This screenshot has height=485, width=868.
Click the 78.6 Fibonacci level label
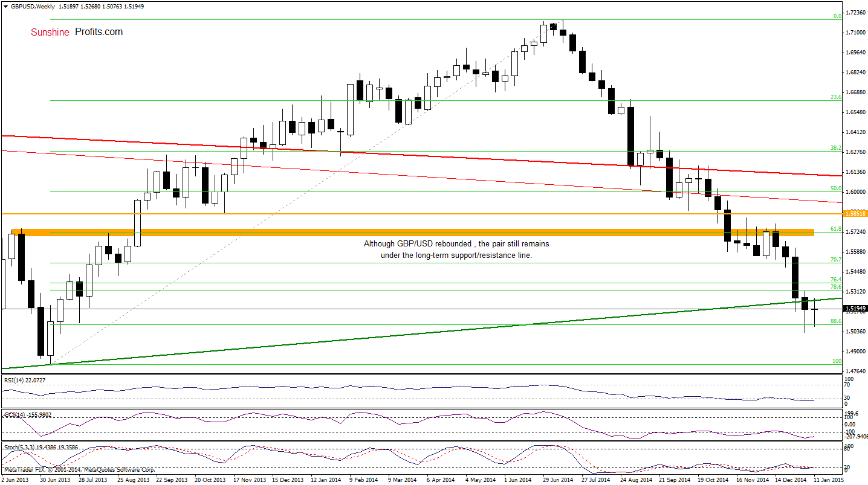coord(837,287)
